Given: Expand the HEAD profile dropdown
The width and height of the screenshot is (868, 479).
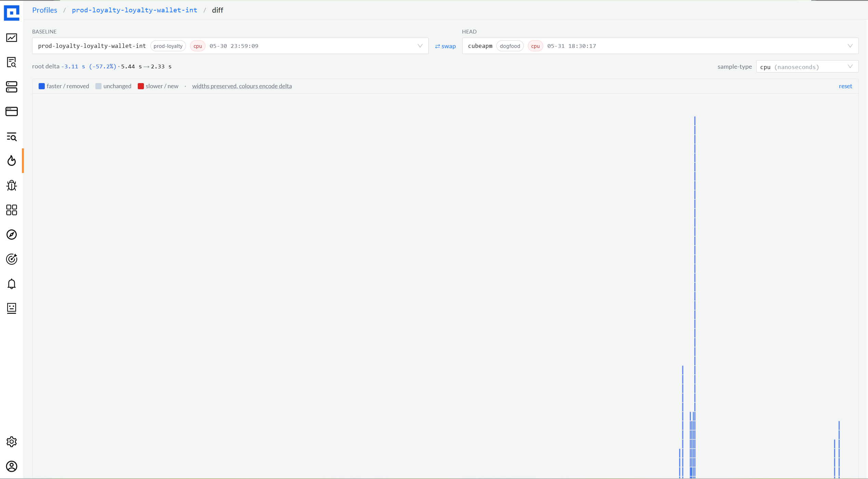Looking at the screenshot, I should tap(660, 46).
